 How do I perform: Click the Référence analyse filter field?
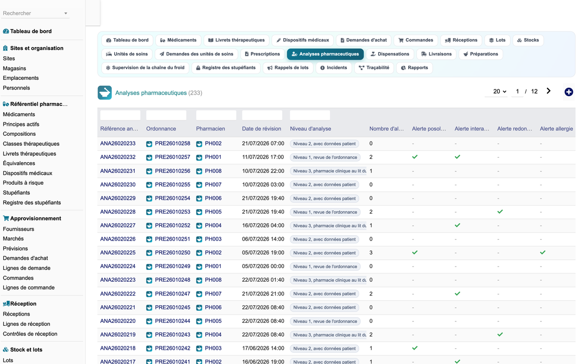[x=121, y=115]
